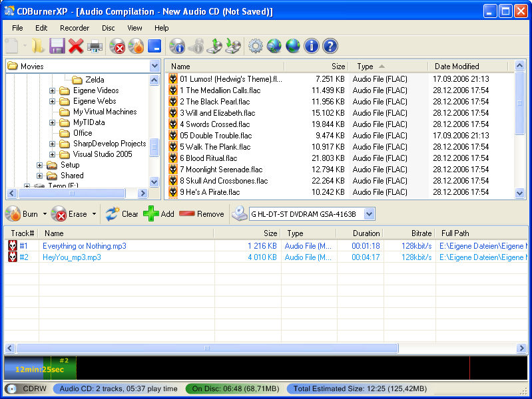Click the red X delete icon in toolbar
532x399 pixels.
click(x=76, y=46)
